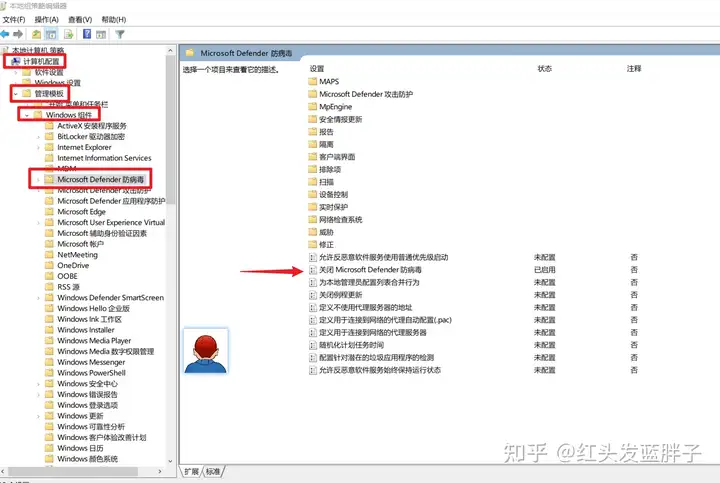Open the 扫描 folder icon
Viewport: 720px width, 483px height.
(313, 182)
